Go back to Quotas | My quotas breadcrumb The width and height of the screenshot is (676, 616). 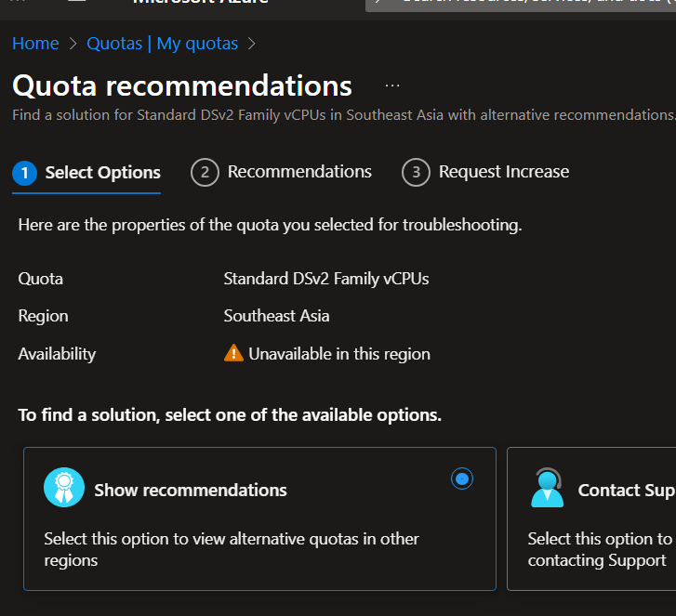[162, 44]
